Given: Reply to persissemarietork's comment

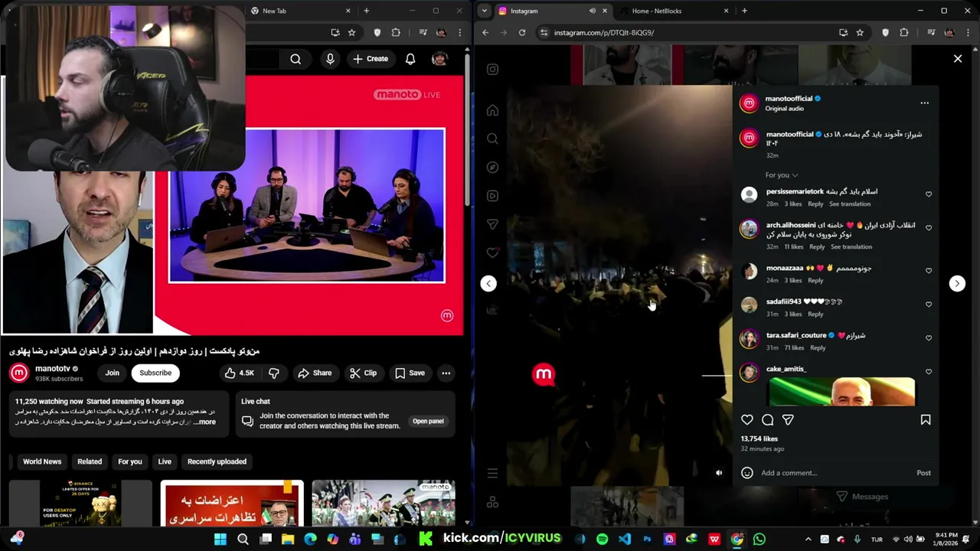Looking at the screenshot, I should pos(815,204).
